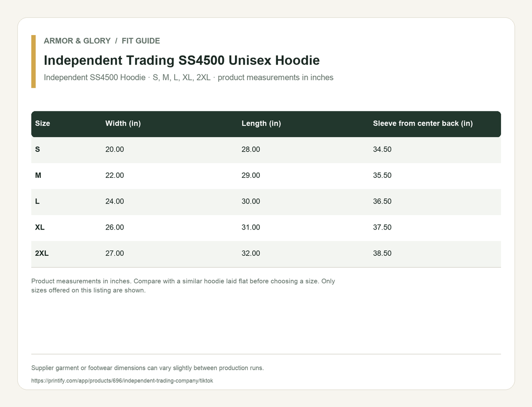
Task: Select the supplier dimensions disclaimer text
Action: point(148,368)
